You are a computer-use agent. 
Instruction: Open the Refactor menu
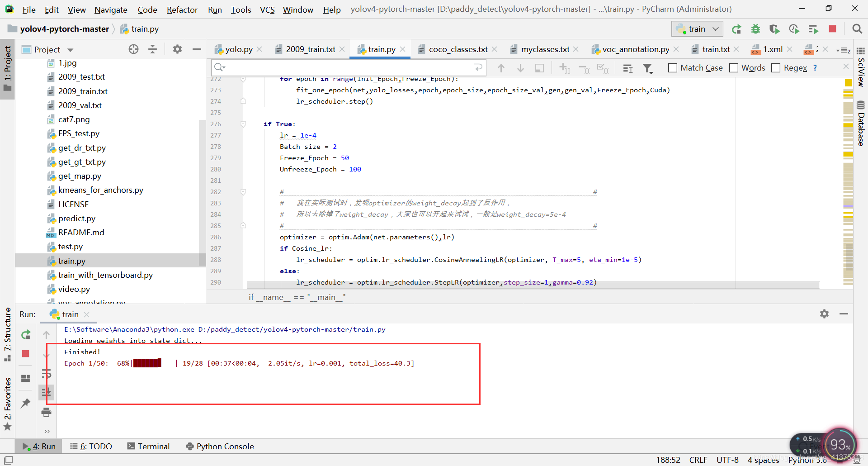click(182, 10)
